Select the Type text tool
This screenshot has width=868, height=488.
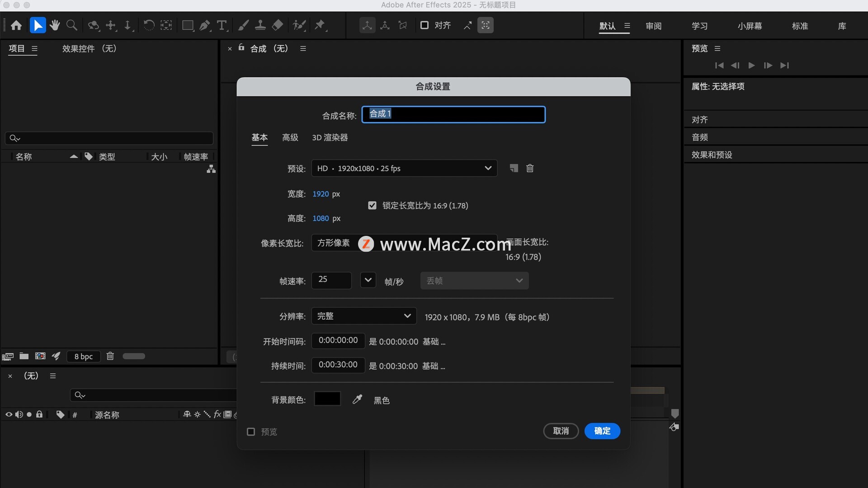222,25
